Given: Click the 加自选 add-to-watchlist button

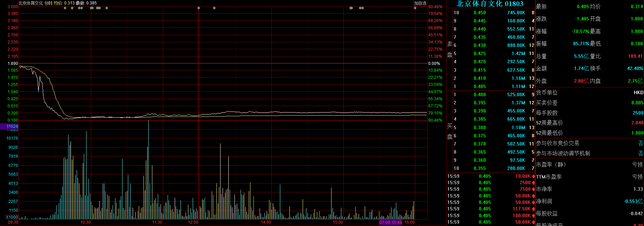Looking at the screenshot, I should click(x=420, y=3).
